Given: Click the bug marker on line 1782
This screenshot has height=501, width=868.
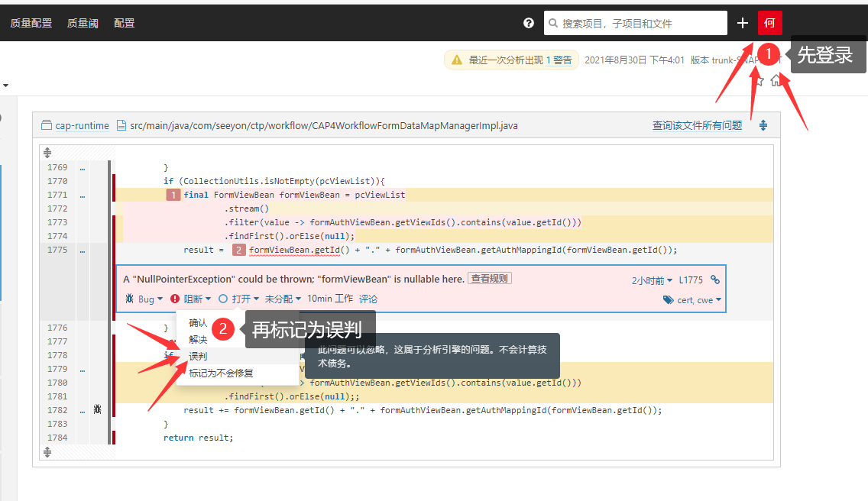Looking at the screenshot, I should (97, 410).
